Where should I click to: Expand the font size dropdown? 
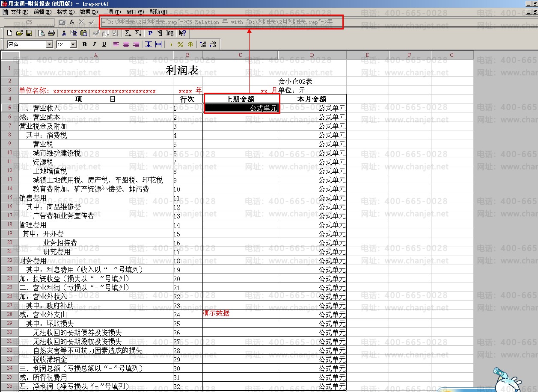[73, 44]
